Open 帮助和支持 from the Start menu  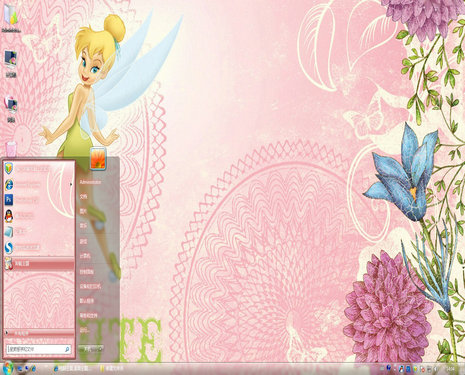click(88, 315)
